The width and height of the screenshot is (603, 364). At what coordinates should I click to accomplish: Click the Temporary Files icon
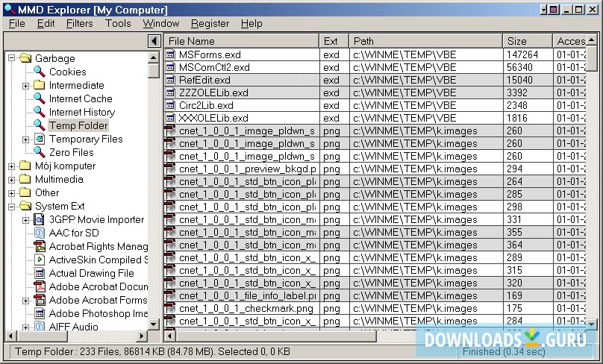point(40,139)
